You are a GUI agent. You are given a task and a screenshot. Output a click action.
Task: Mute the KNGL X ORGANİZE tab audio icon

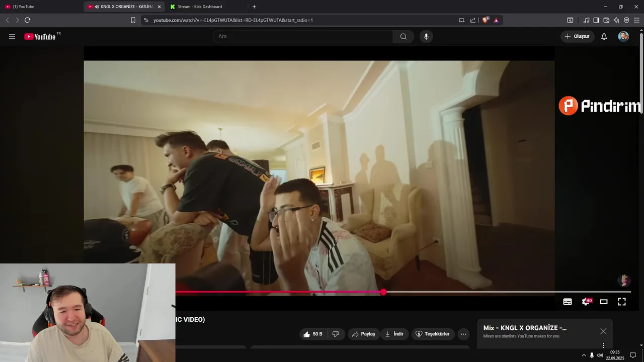point(97,7)
